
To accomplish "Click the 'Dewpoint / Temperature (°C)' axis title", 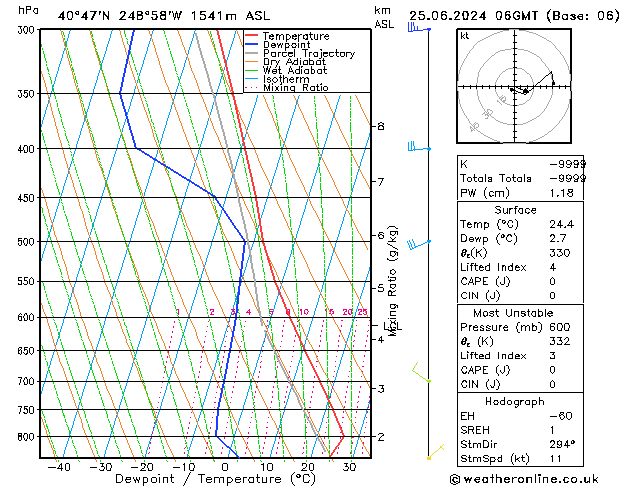I will (215, 479).
